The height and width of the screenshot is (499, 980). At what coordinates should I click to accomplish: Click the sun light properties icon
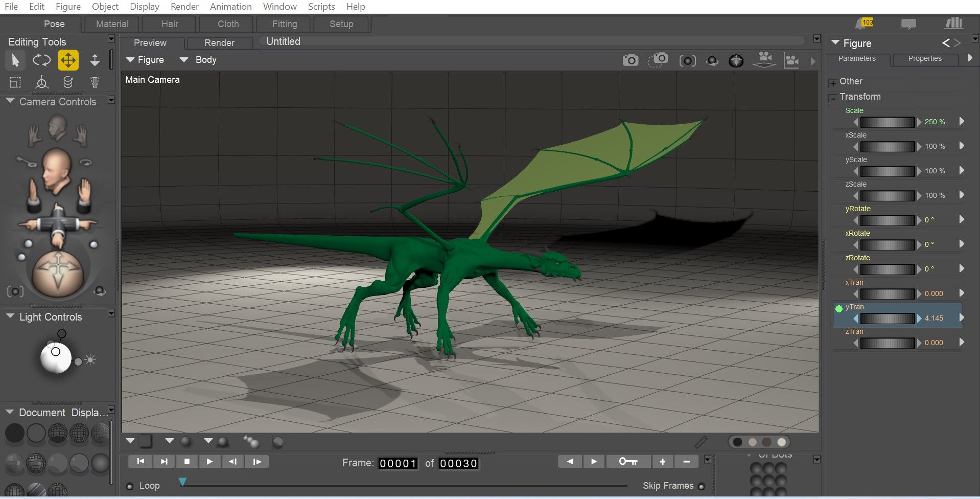[90, 360]
